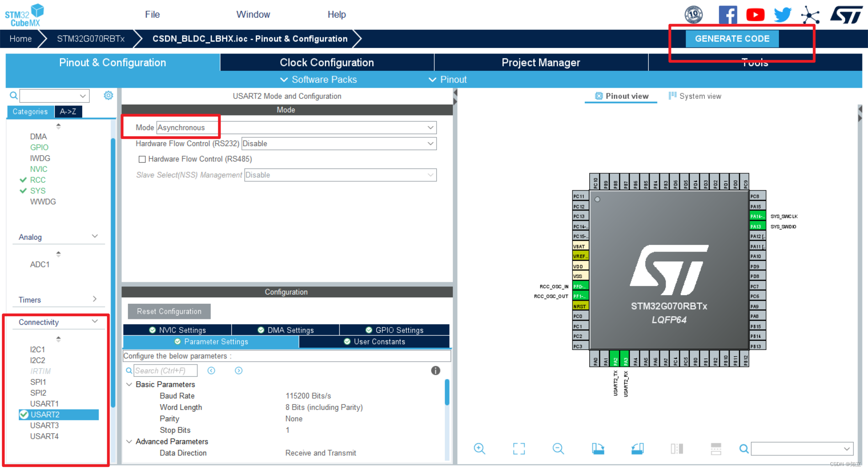This screenshot has height=471, width=868.
Task: Open the Window menu
Action: point(253,15)
